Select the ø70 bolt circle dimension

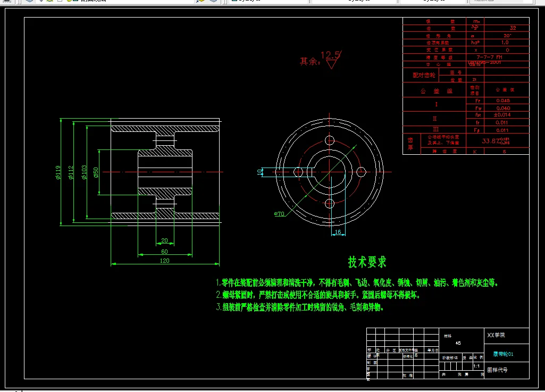click(x=279, y=214)
